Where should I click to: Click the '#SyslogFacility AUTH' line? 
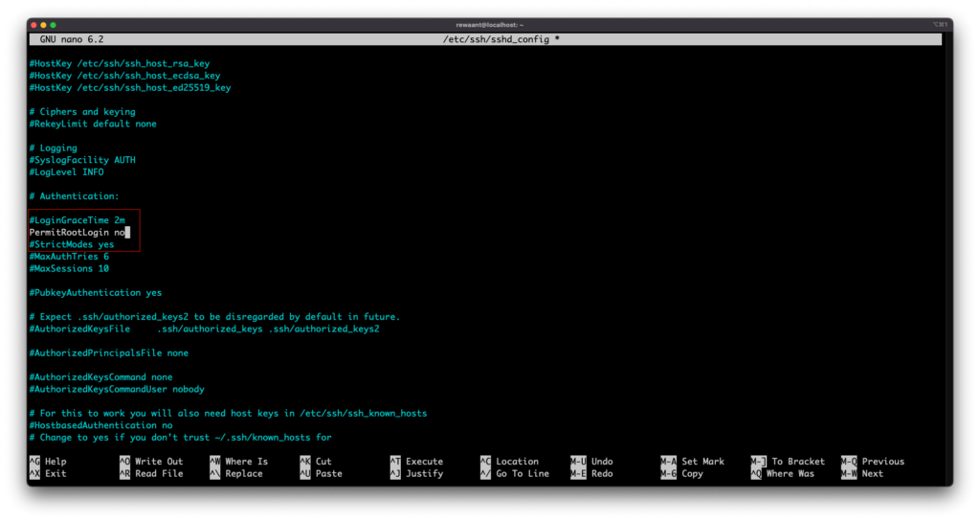point(82,160)
